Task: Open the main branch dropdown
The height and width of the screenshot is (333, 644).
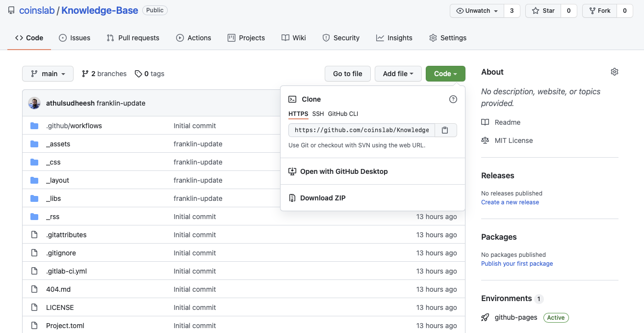Action: pyautogui.click(x=48, y=74)
